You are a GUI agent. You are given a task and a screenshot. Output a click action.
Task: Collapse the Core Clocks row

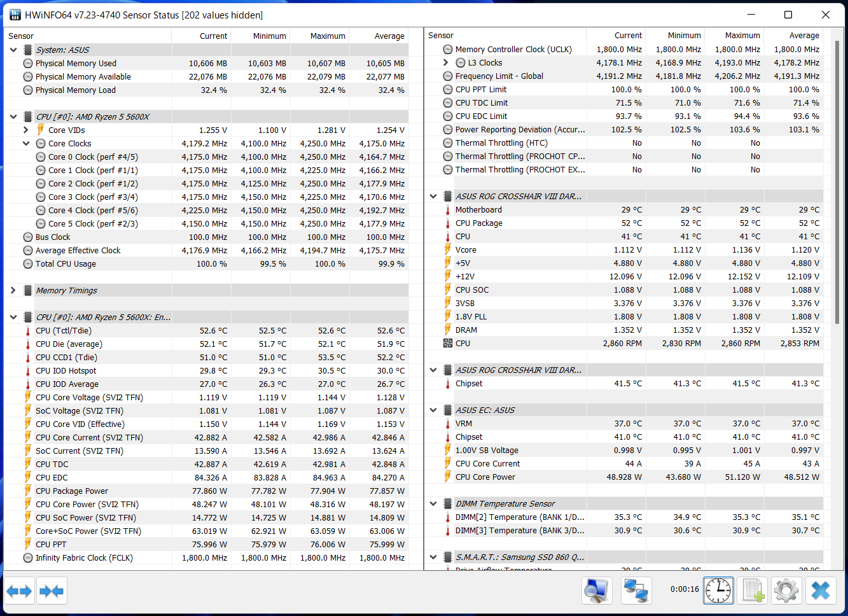(x=26, y=143)
